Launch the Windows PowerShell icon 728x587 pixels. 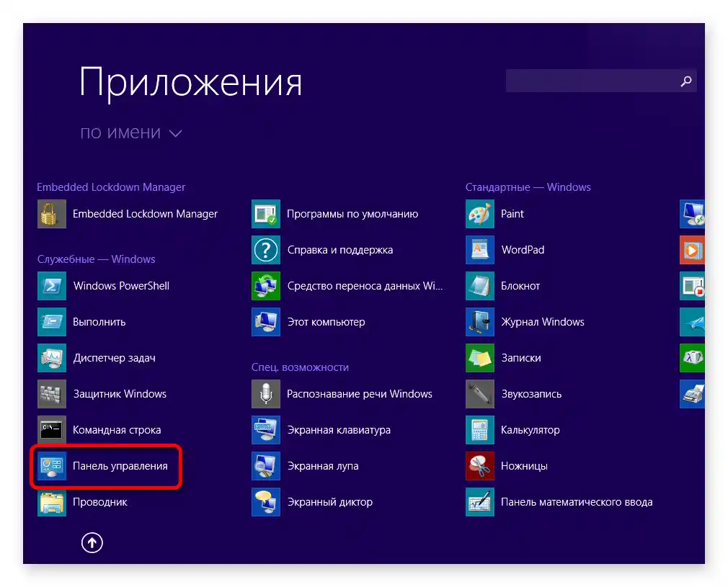51,286
